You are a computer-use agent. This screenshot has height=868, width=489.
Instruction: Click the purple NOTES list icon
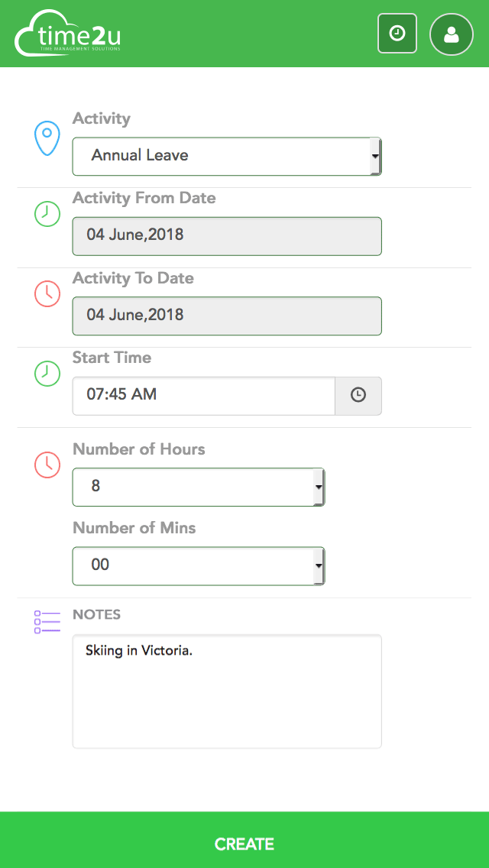(x=46, y=621)
